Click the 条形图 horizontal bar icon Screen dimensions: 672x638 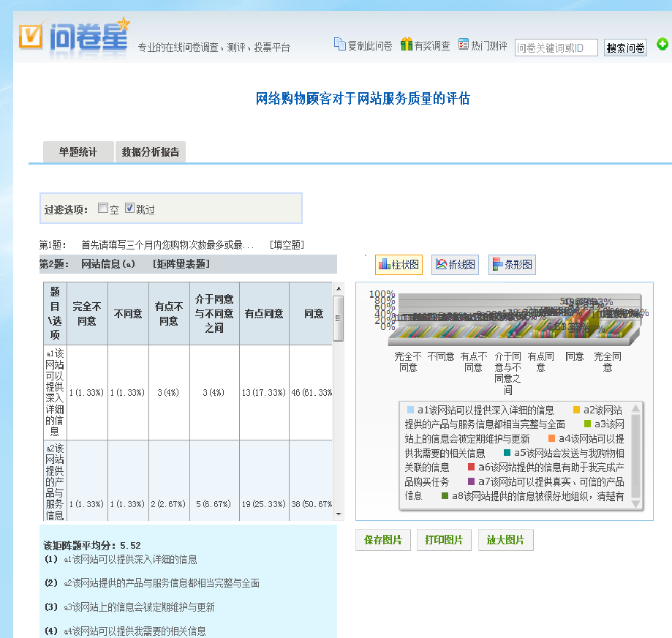point(497,264)
